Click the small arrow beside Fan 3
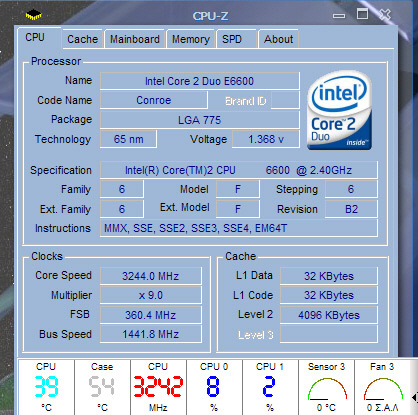 [x=415, y=397]
